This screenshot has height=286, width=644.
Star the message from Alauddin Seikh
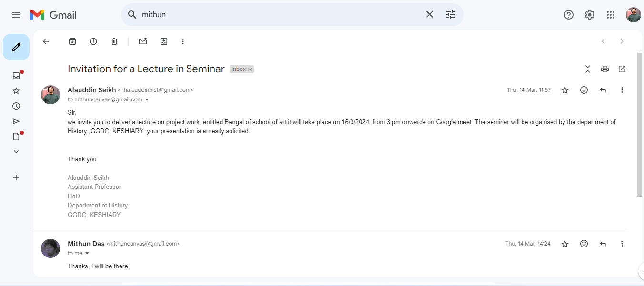[565, 90]
